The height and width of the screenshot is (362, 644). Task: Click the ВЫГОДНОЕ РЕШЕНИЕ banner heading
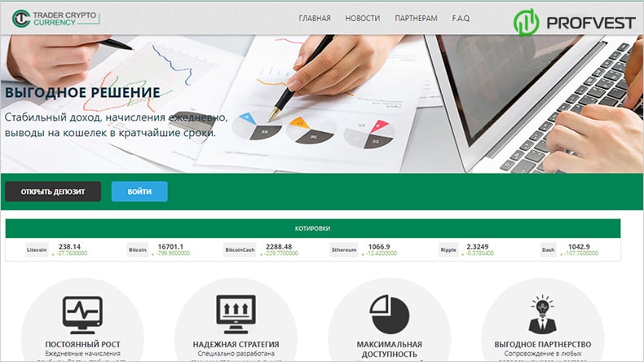tap(82, 92)
